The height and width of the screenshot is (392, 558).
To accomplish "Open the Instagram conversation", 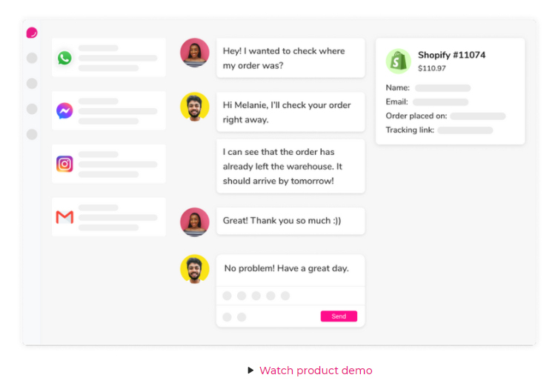I will coord(109,164).
